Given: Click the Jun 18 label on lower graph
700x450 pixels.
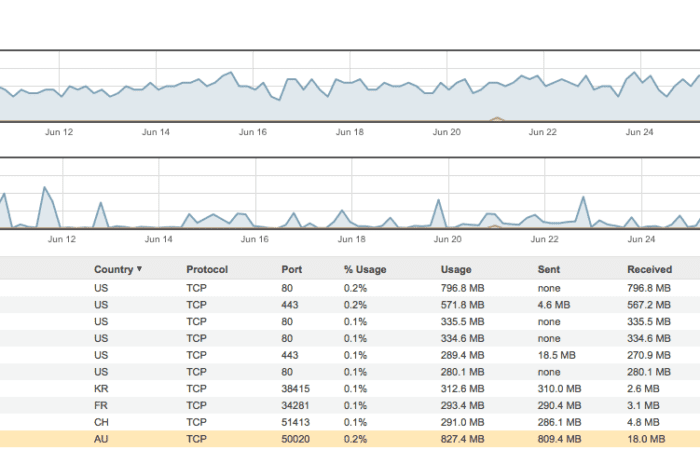Looking at the screenshot, I should [351, 239].
